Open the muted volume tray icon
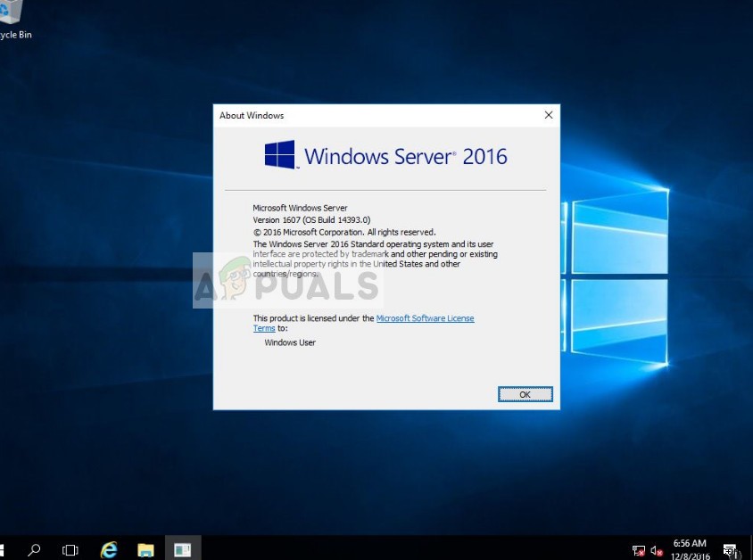This screenshot has width=753, height=560. [657, 551]
